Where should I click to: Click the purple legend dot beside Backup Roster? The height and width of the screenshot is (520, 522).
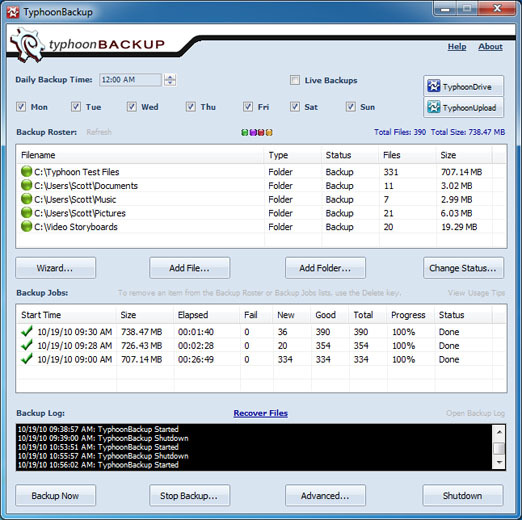point(253,133)
